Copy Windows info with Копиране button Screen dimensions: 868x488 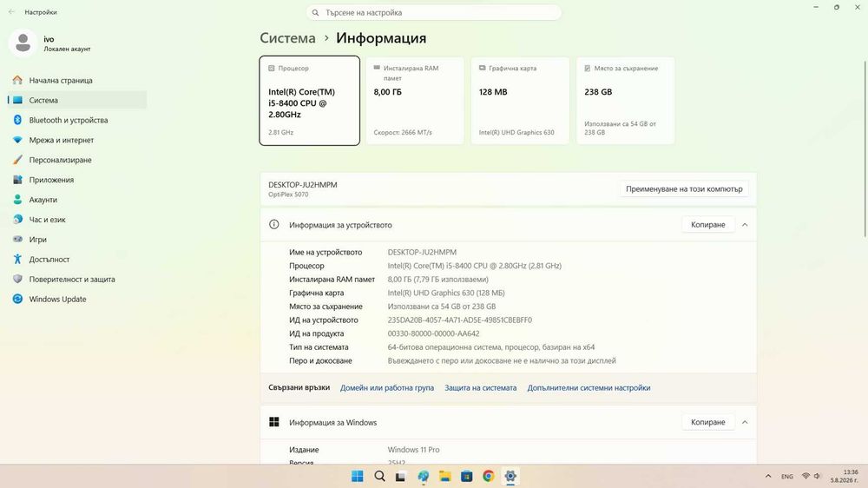(x=707, y=422)
